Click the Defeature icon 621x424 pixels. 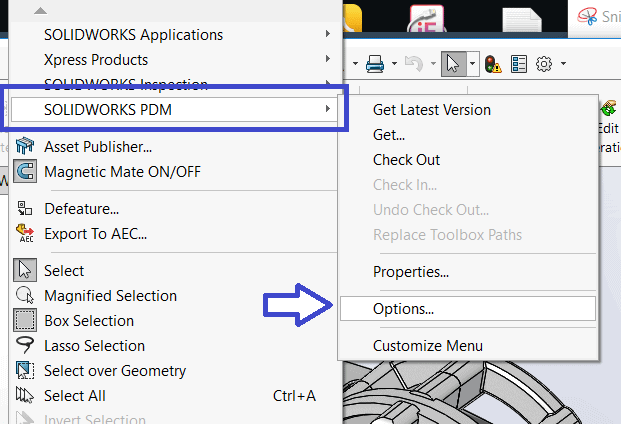coord(25,208)
